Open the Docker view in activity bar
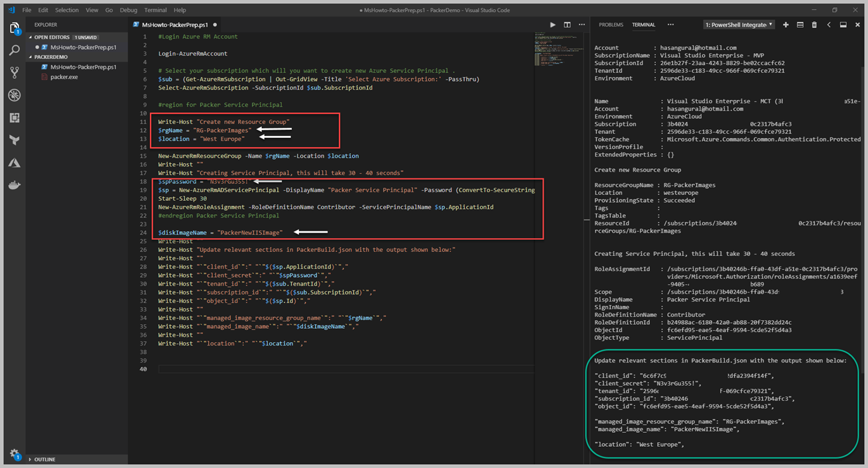Screen dimensions: 868x468 14,186
